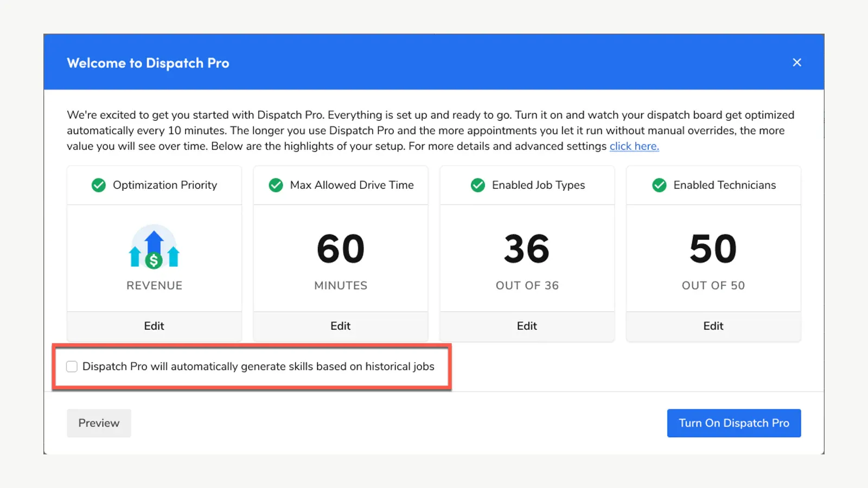The width and height of the screenshot is (868, 488).
Task: Close the Welcome to Dispatch Pro dialog
Action: [x=797, y=62]
